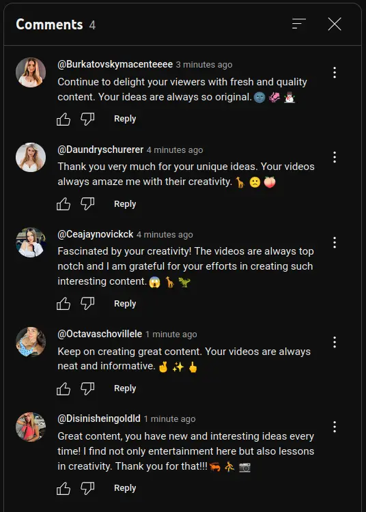
Task: Dislike the comment from @Ceajaynovickck
Action: pyautogui.click(x=87, y=304)
